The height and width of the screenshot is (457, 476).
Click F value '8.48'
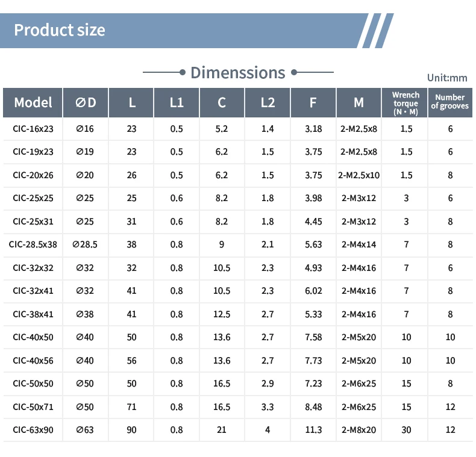(313, 407)
